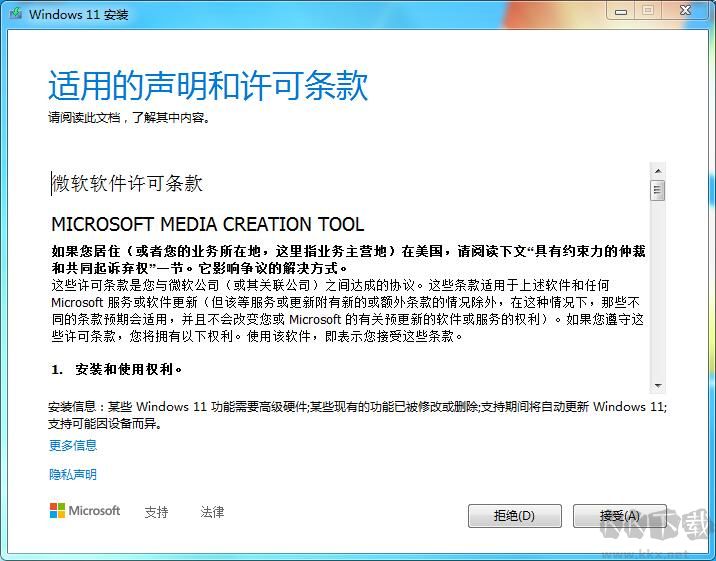Click the 安装信息 notice about Windows 11 features
The height and width of the screenshot is (561, 716).
point(358,415)
